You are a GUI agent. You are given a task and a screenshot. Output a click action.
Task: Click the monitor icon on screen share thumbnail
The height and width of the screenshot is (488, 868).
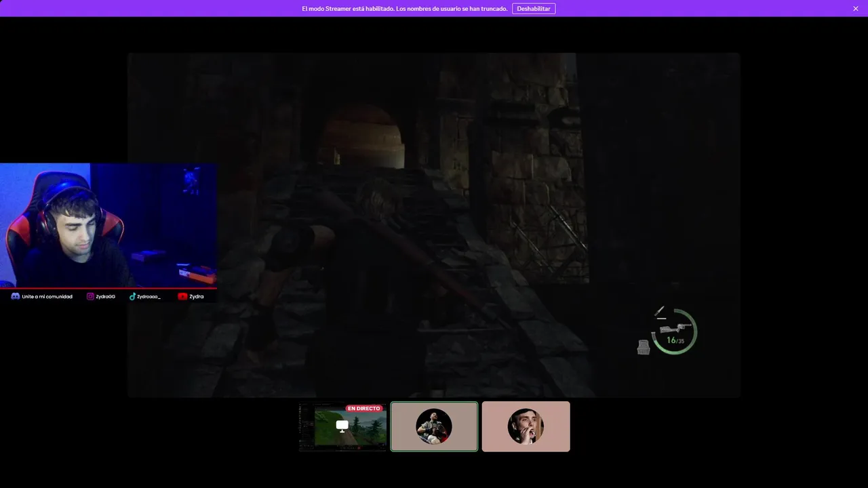[x=342, y=426]
